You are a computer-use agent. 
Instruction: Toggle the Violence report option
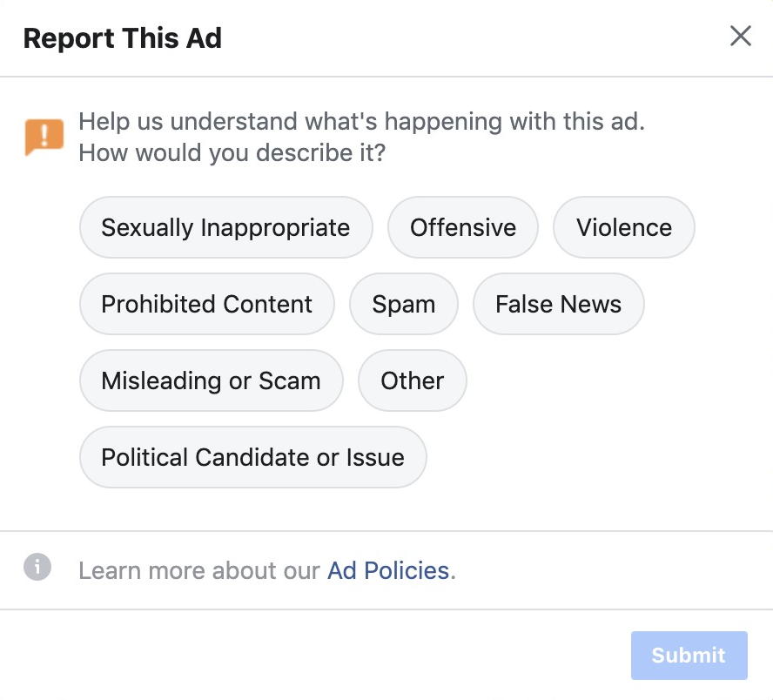(x=623, y=227)
